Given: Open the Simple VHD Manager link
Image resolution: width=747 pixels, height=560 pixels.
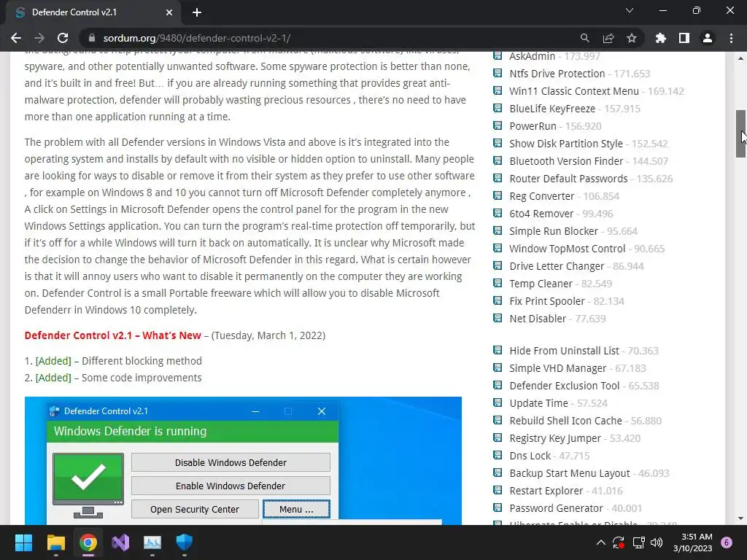Looking at the screenshot, I should (x=558, y=368).
